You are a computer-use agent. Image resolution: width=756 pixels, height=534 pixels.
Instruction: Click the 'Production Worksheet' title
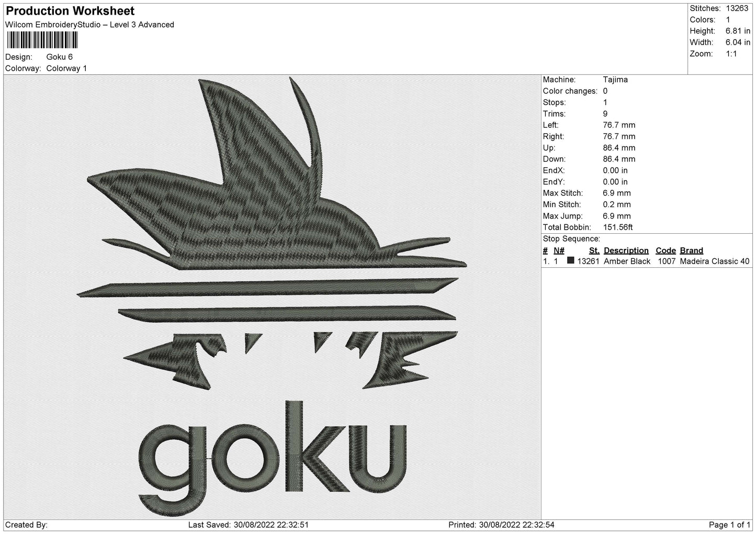click(70, 11)
